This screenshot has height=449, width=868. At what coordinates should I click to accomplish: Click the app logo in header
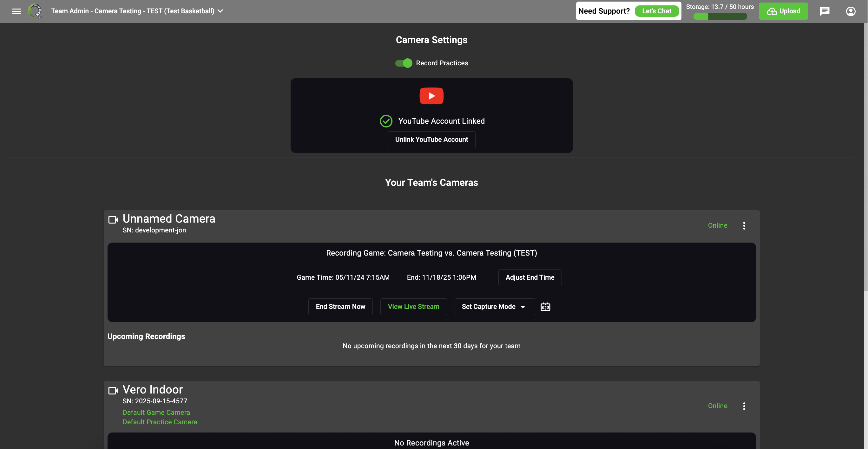[x=35, y=11]
